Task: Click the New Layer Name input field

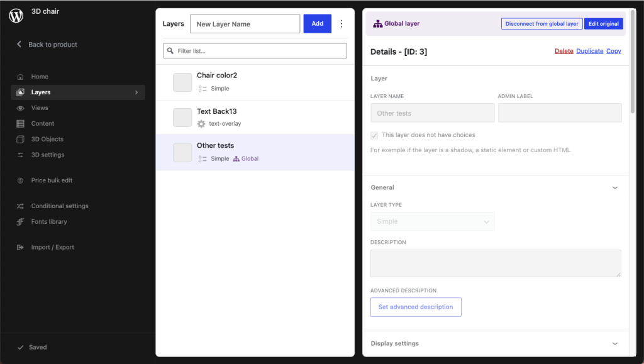Action: tap(245, 24)
